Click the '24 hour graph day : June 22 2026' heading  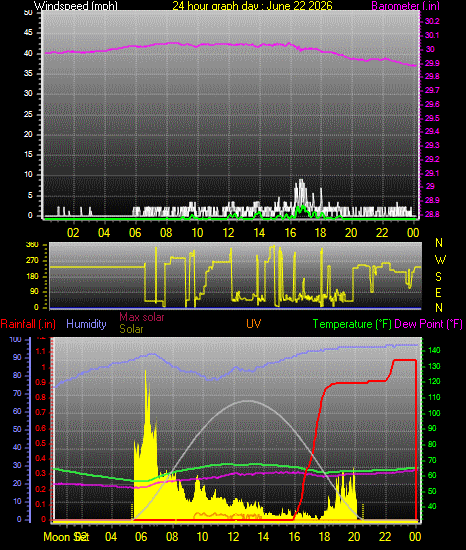coord(252,6)
